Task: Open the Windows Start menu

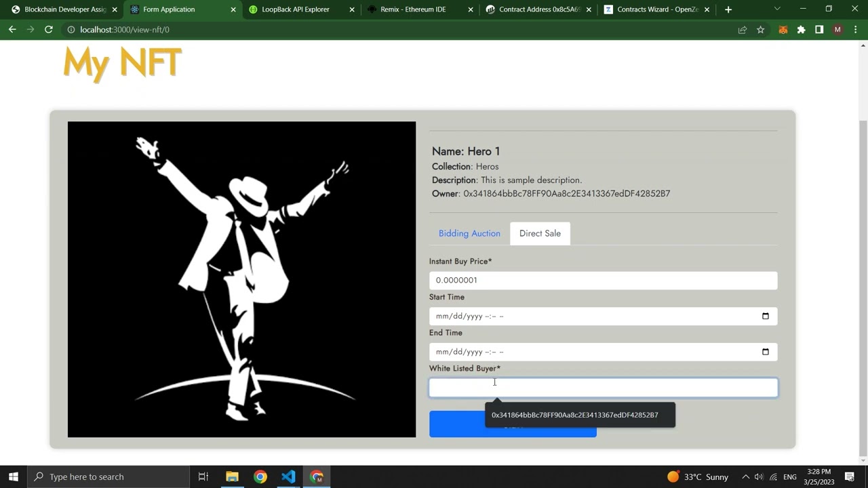Action: [x=14, y=476]
